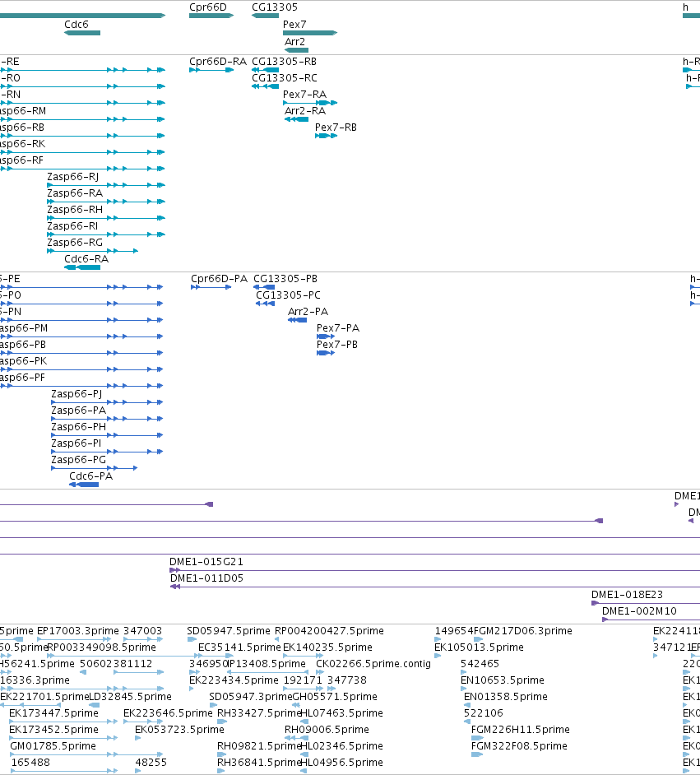Click transcript Zasp66-RM row
The image size is (700, 775).
pyautogui.click(x=82, y=119)
